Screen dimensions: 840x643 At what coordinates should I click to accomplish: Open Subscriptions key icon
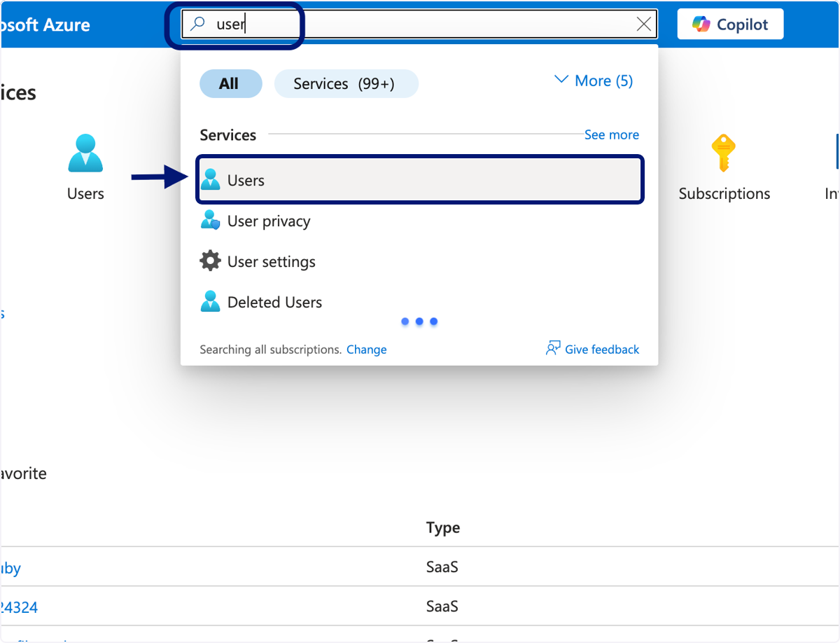[724, 153]
